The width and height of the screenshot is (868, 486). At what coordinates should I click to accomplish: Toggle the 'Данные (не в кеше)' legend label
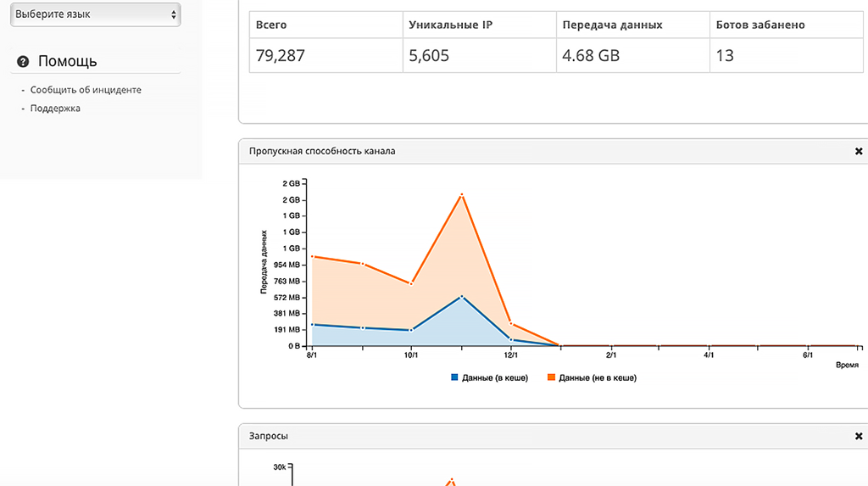(x=597, y=377)
